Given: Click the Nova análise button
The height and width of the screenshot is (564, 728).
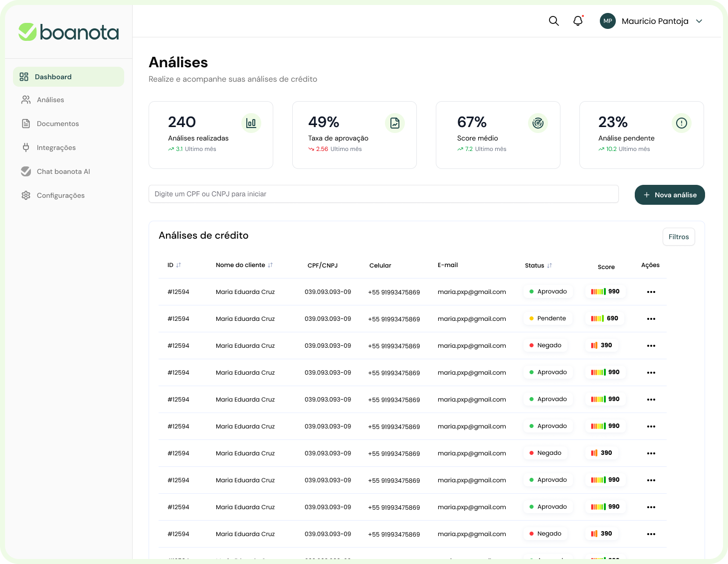Looking at the screenshot, I should coord(670,195).
